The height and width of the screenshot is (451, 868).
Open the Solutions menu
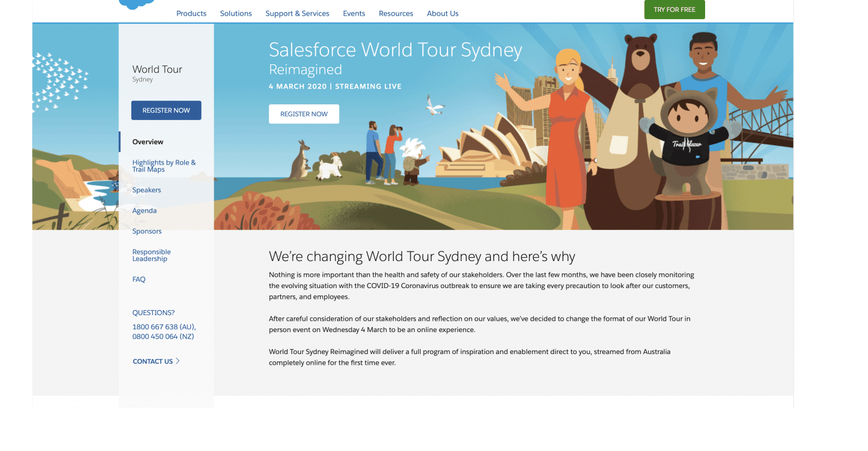tap(236, 14)
